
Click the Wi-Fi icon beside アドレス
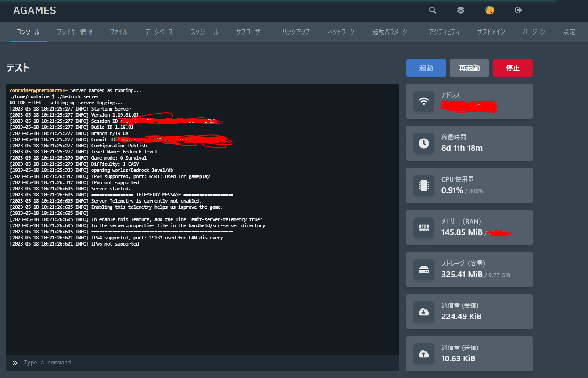423,101
